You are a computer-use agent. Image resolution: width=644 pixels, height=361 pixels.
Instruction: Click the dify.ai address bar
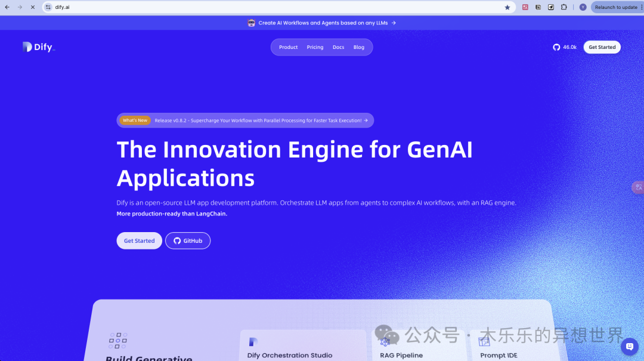click(x=279, y=7)
